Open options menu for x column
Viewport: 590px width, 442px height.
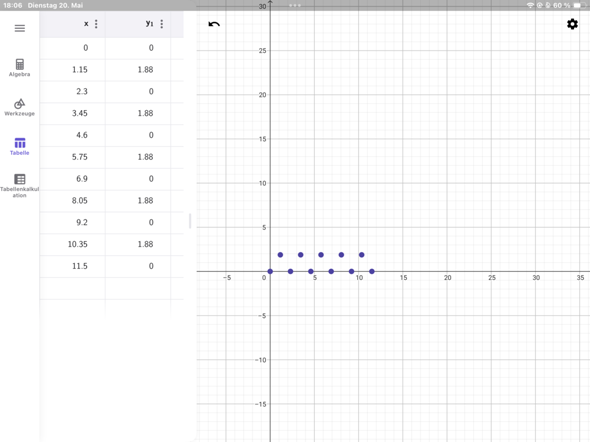tap(96, 24)
